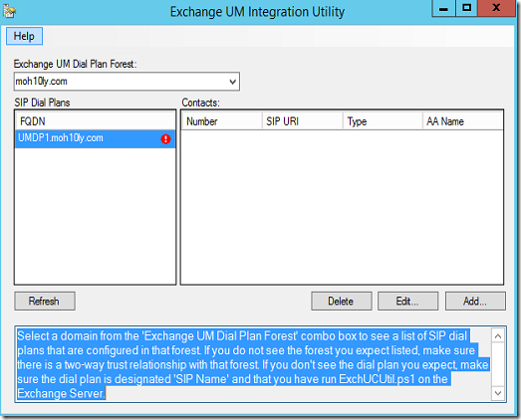Click the application icon in the title bar

pyautogui.click(x=9, y=11)
